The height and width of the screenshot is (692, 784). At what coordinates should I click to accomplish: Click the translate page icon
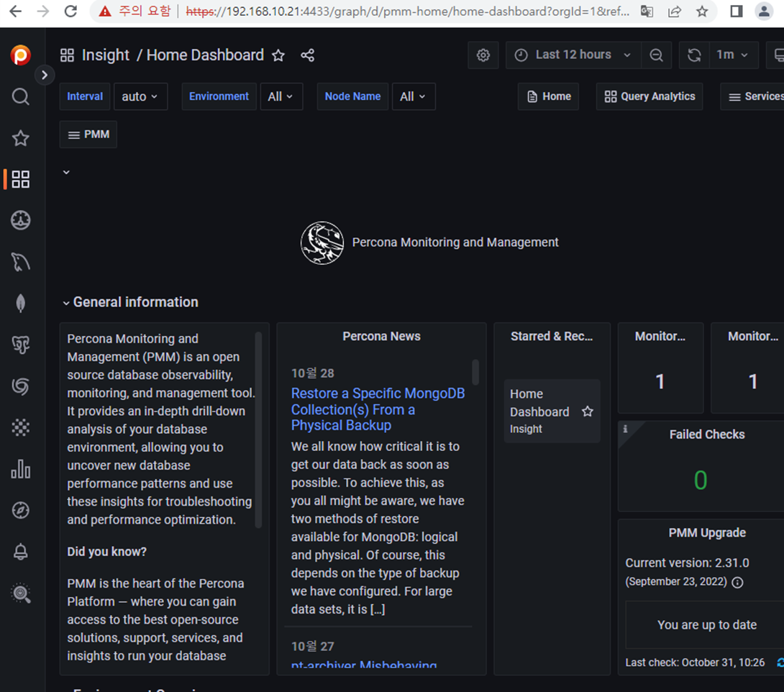[647, 11]
